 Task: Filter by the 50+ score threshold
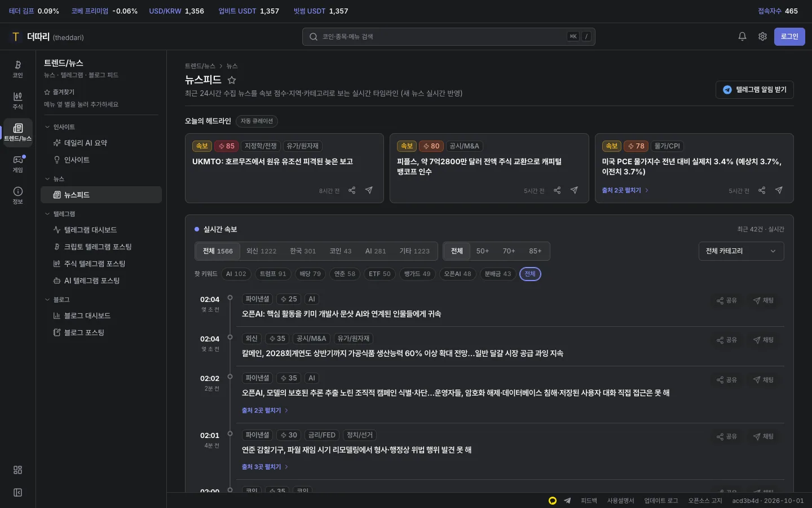(483, 251)
